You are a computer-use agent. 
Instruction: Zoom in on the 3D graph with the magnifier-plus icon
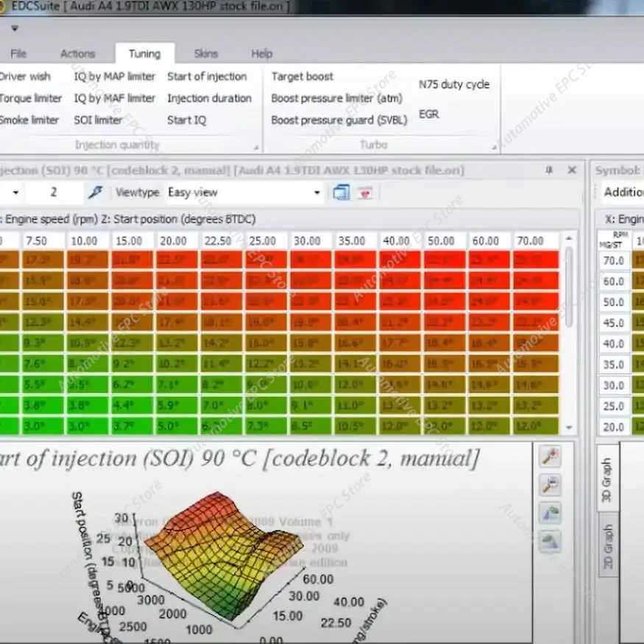[x=550, y=456]
